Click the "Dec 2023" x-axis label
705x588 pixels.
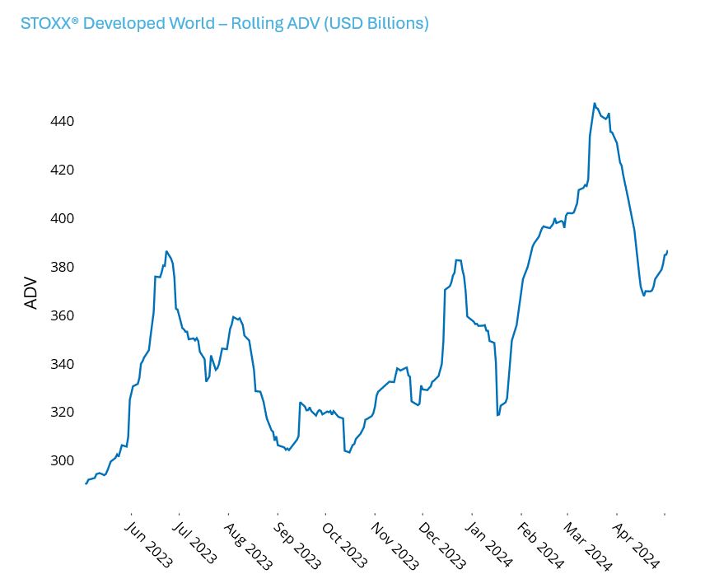(x=442, y=546)
